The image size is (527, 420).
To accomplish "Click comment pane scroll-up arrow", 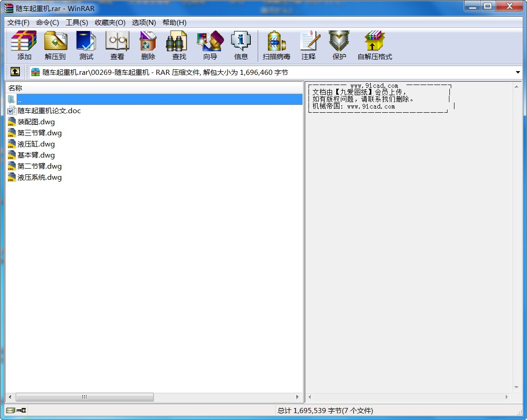I will [x=516, y=87].
